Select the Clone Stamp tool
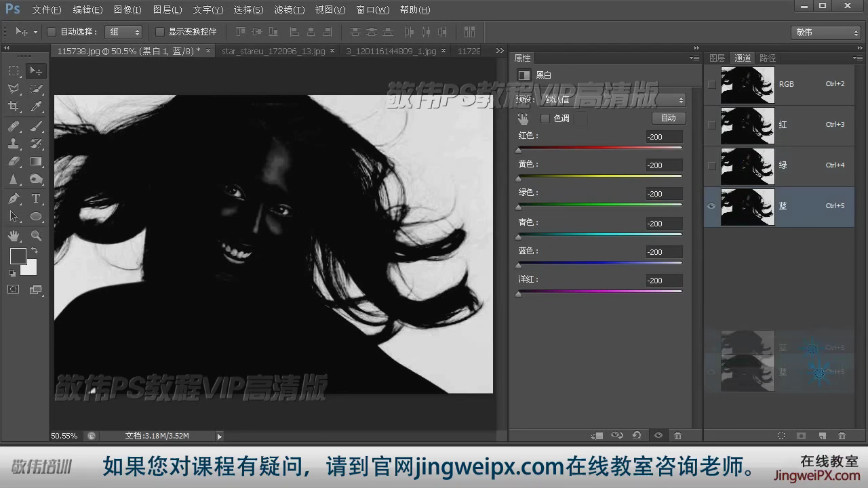 [x=14, y=144]
